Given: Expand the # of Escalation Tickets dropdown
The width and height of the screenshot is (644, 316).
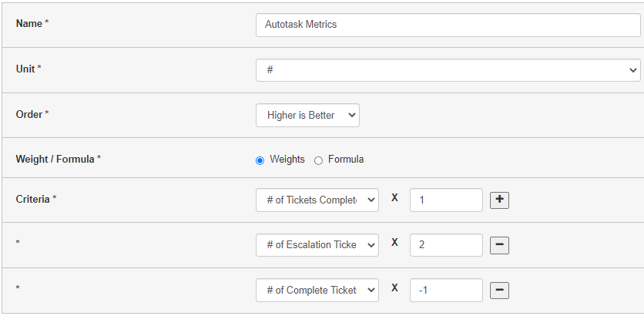Looking at the screenshot, I should pyautogui.click(x=317, y=245).
